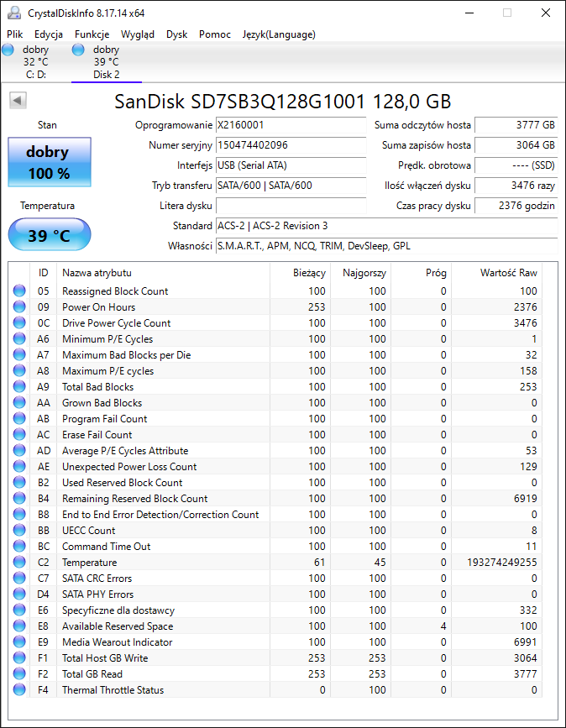The image size is (566, 728).
Task: Click the blue health status indicator for Disk 2
Action: coord(78,50)
